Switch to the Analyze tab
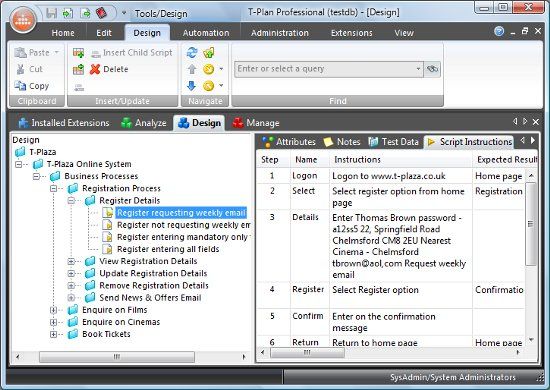 tap(144, 123)
